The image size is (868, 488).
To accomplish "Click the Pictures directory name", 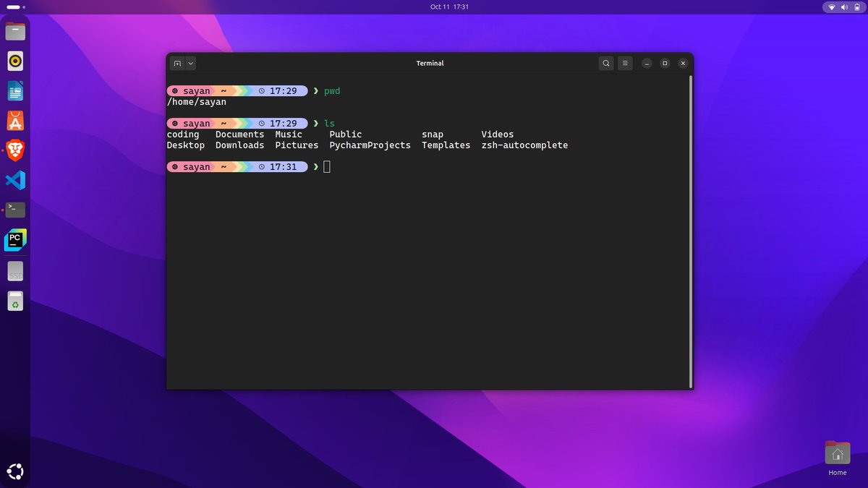I will tap(297, 145).
